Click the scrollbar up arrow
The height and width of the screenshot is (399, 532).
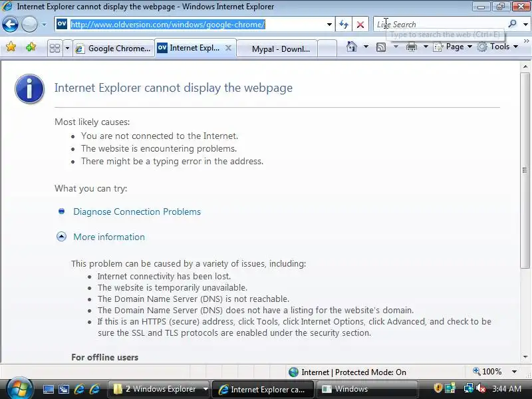(525, 66)
